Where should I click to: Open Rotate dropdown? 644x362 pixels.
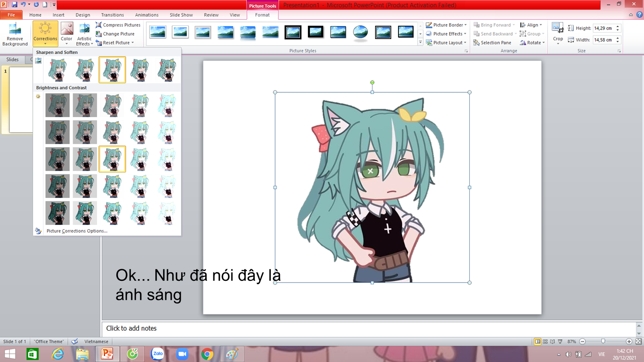point(532,43)
